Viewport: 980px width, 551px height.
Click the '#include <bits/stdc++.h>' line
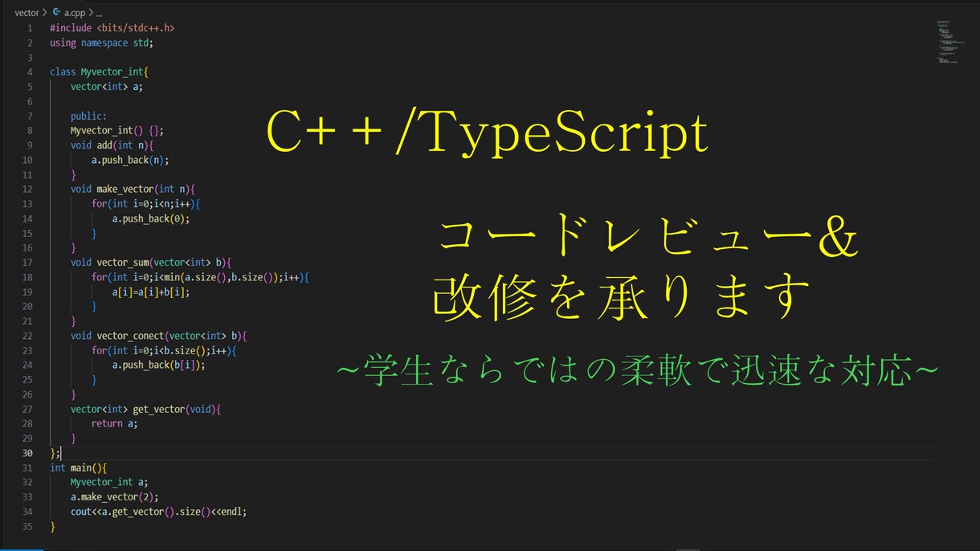(112, 28)
